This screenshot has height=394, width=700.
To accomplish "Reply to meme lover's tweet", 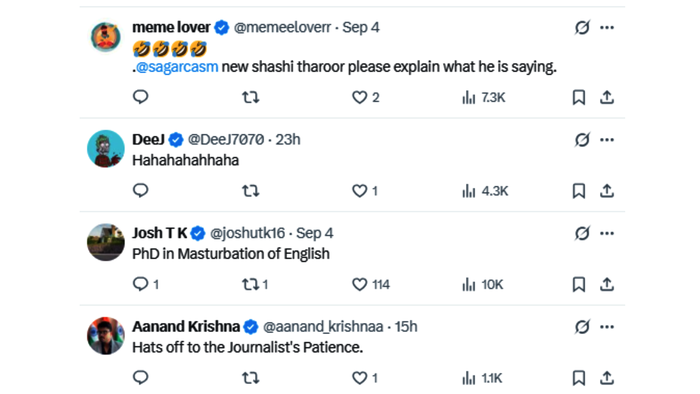I will pyautogui.click(x=140, y=97).
